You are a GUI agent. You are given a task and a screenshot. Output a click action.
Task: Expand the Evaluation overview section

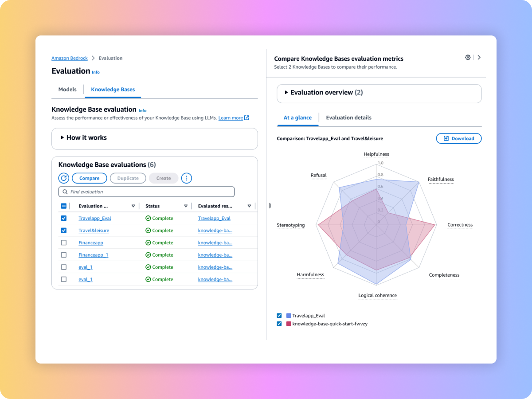[286, 93]
